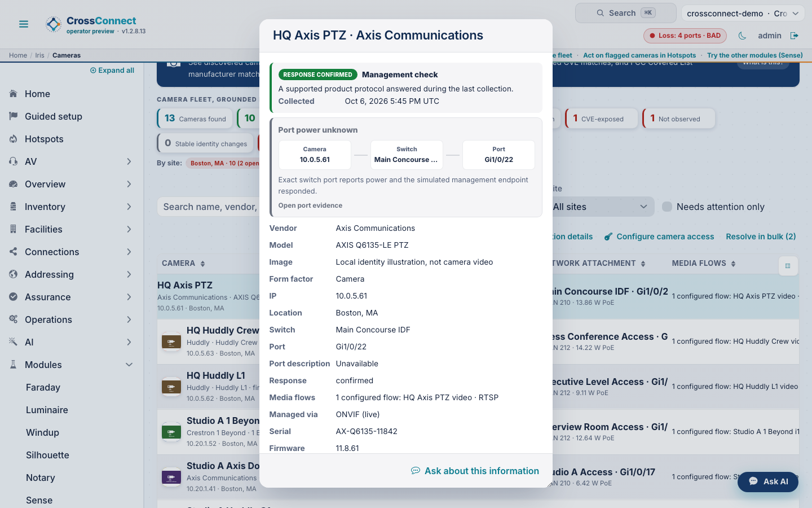The image size is (812, 508).
Task: Open the Luminaire module
Action: (47, 410)
